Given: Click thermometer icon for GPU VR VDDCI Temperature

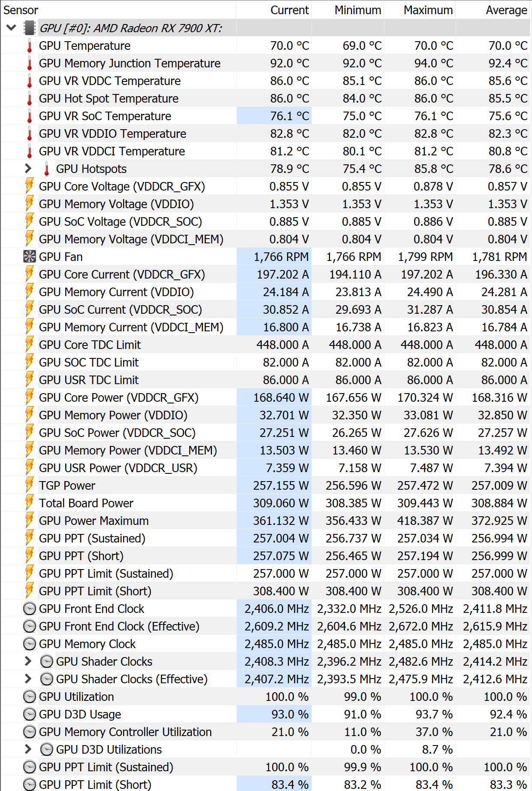Looking at the screenshot, I should [x=30, y=151].
